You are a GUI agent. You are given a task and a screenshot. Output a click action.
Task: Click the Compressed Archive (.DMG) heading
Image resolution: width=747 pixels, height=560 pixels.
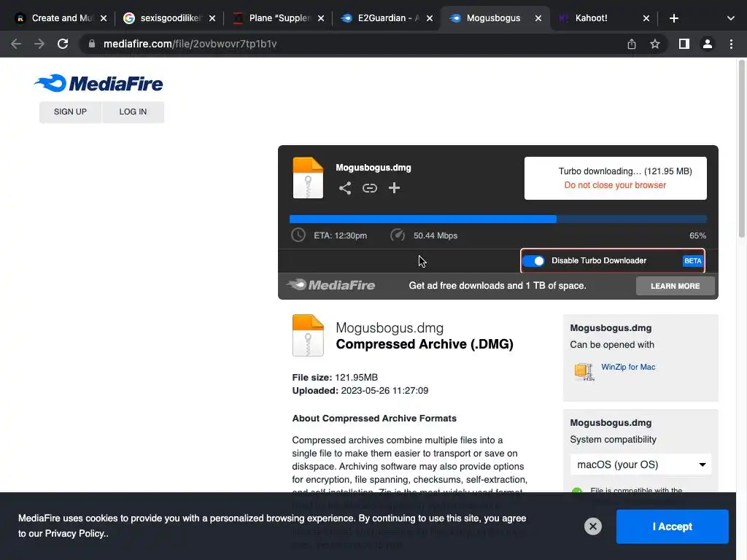pyautogui.click(x=425, y=344)
